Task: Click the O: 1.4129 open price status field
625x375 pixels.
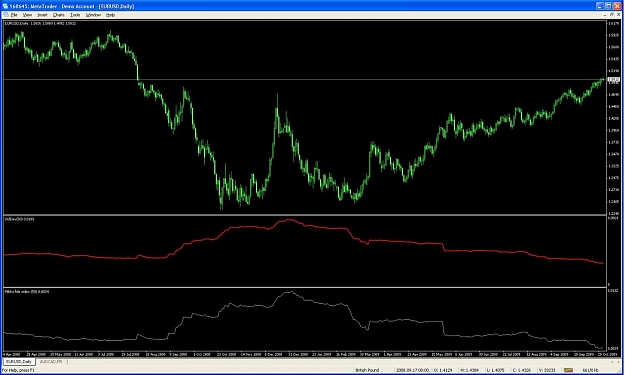Action: pyautogui.click(x=442, y=370)
